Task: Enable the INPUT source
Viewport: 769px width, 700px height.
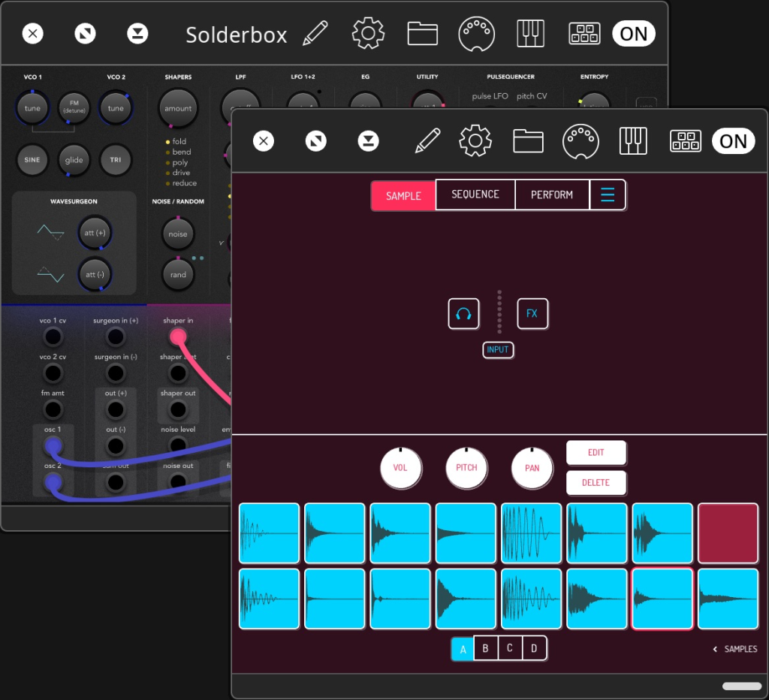Action: pyautogui.click(x=498, y=350)
